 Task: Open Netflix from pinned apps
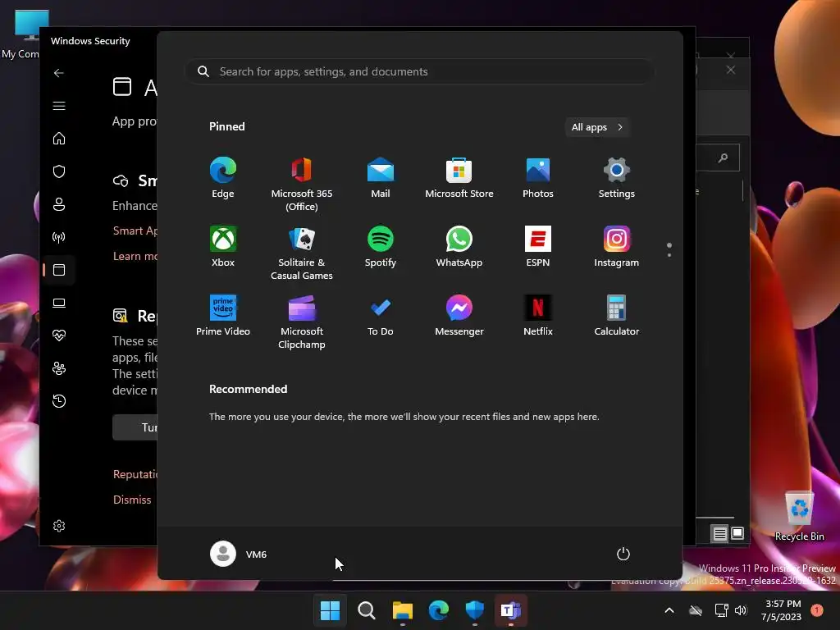coord(538,316)
